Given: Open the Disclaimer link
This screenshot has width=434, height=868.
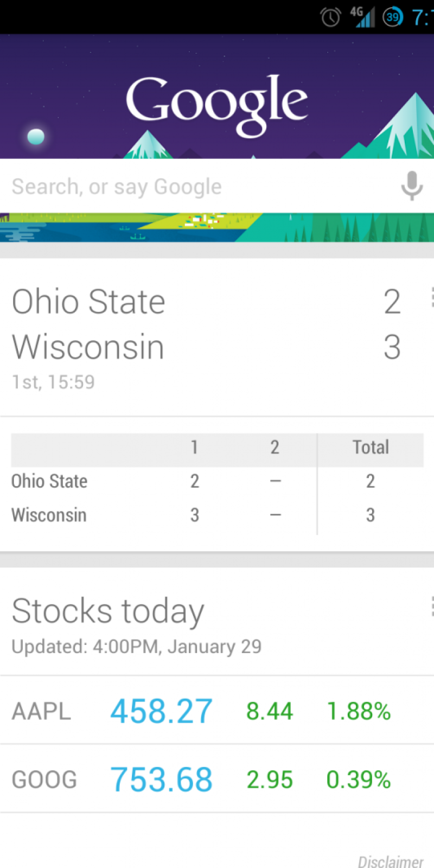Looking at the screenshot, I should point(391,861).
